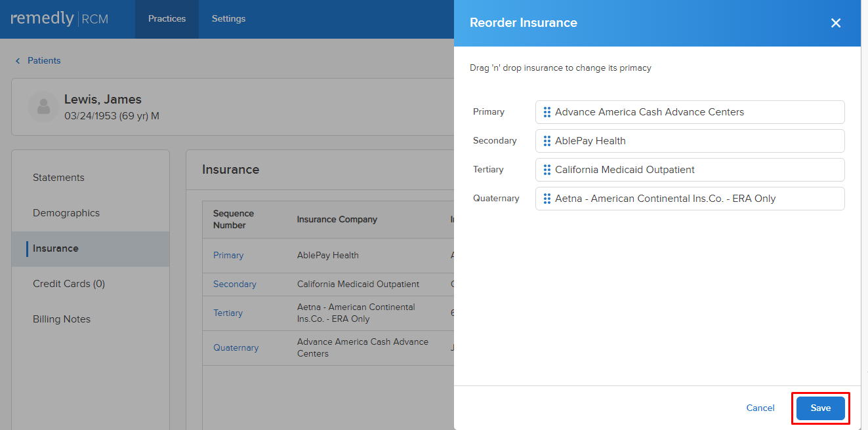Go back to Patients list

point(44,60)
